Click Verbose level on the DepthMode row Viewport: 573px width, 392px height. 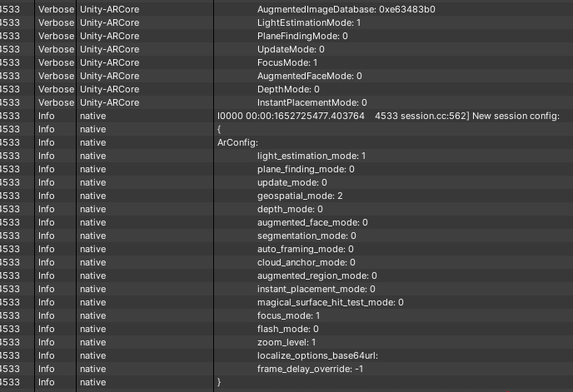click(56, 90)
